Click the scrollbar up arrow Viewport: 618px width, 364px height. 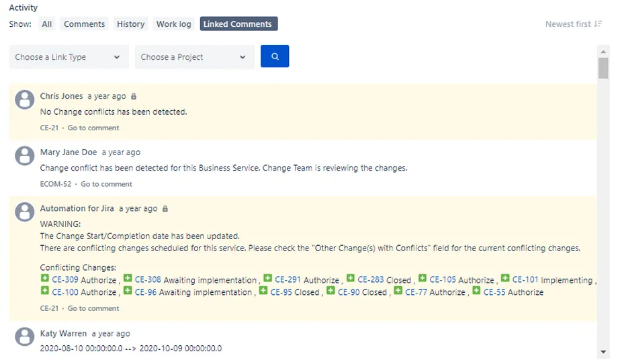pos(603,51)
